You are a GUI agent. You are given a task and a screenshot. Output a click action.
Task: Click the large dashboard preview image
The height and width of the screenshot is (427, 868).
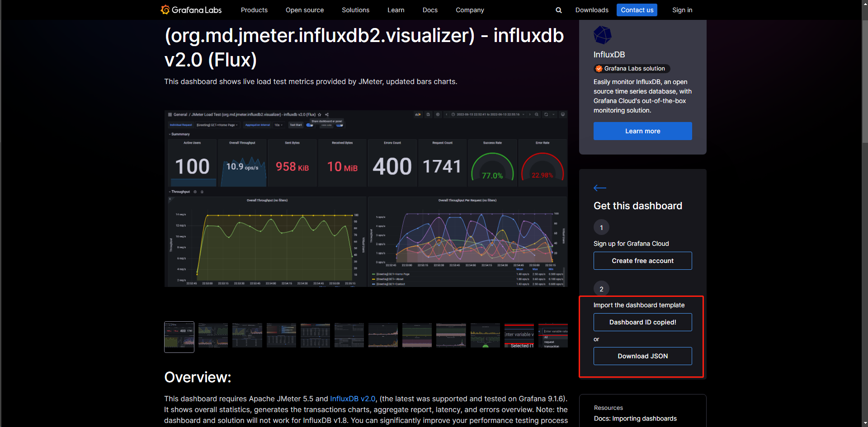(366, 198)
